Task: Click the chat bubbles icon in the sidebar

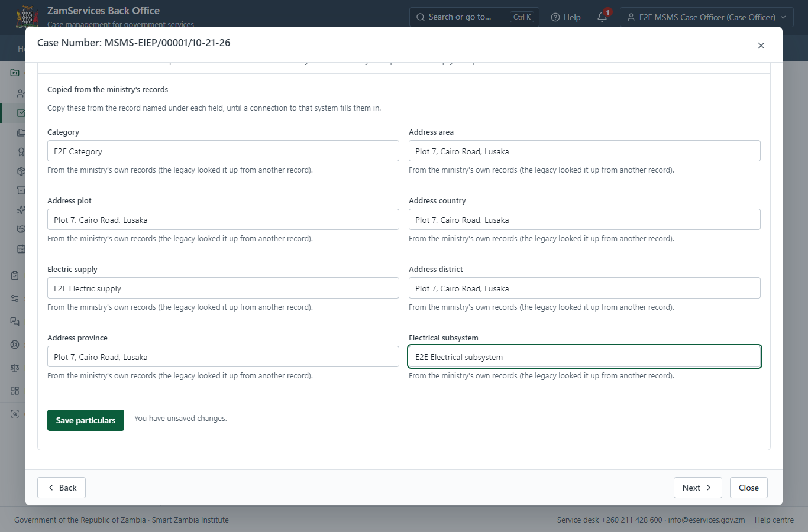Action: coord(15,322)
